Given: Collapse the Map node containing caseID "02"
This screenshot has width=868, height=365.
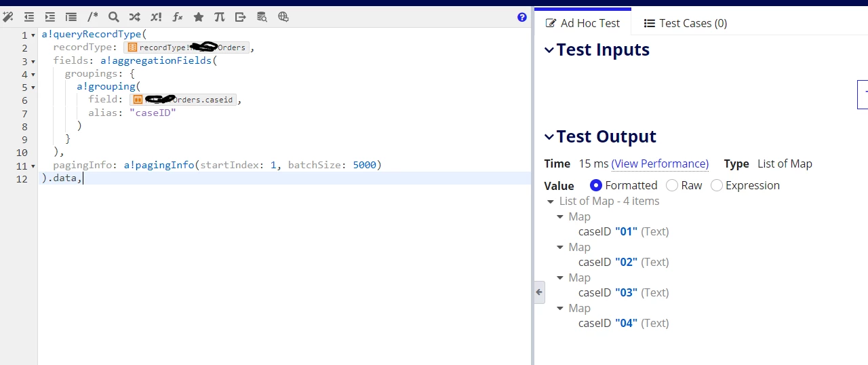Looking at the screenshot, I should (560, 248).
